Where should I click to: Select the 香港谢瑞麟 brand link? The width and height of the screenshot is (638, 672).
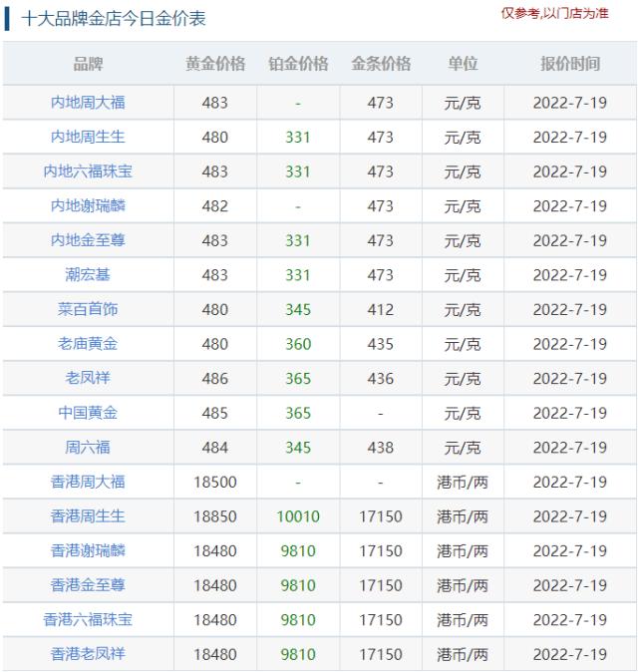tap(88, 550)
